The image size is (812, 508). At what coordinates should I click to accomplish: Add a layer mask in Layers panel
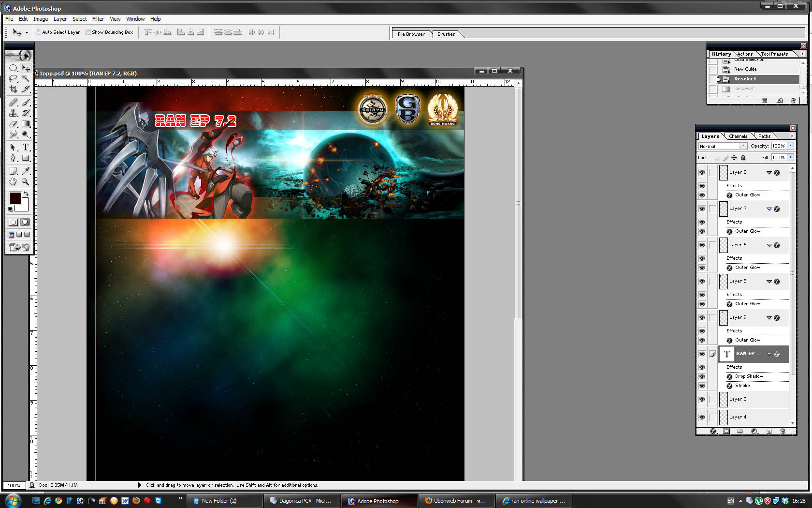point(726,431)
